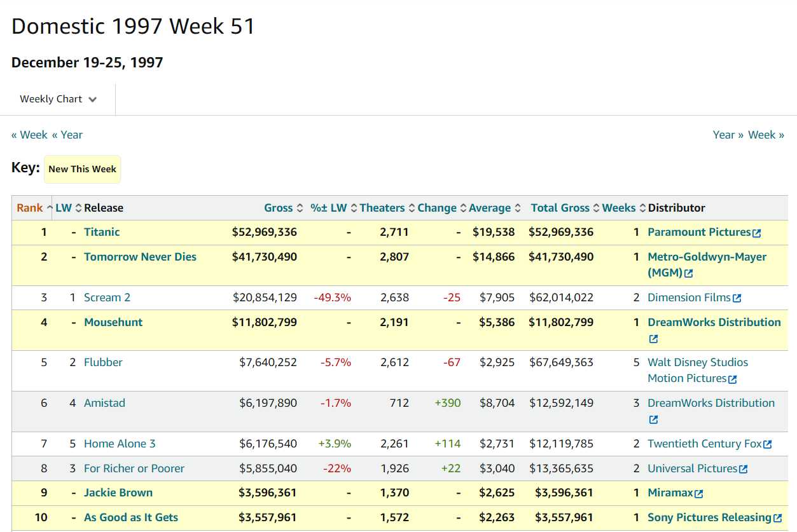Select For Richer or Poorer total $13,365,635
Image resolution: width=797 pixels, height=532 pixels.
pos(561,468)
